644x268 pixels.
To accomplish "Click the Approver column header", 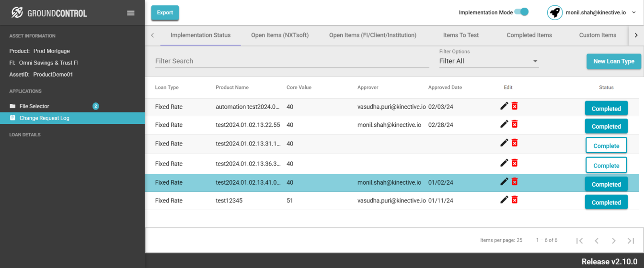I will (368, 88).
